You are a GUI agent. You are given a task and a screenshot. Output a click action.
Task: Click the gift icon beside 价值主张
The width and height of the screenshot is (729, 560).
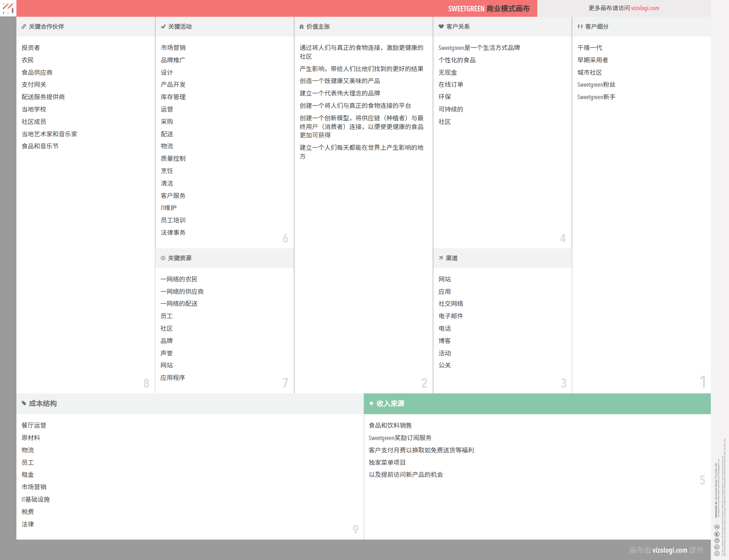pyautogui.click(x=301, y=27)
